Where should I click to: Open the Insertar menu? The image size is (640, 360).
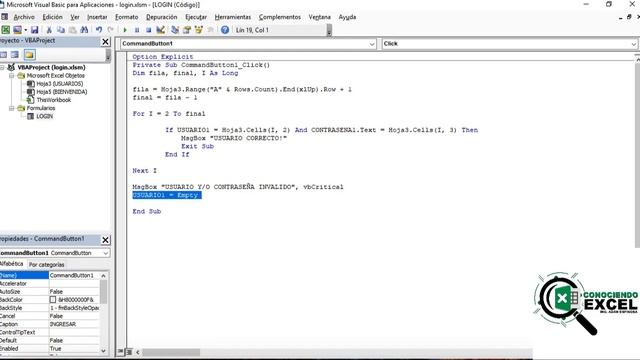97,17
